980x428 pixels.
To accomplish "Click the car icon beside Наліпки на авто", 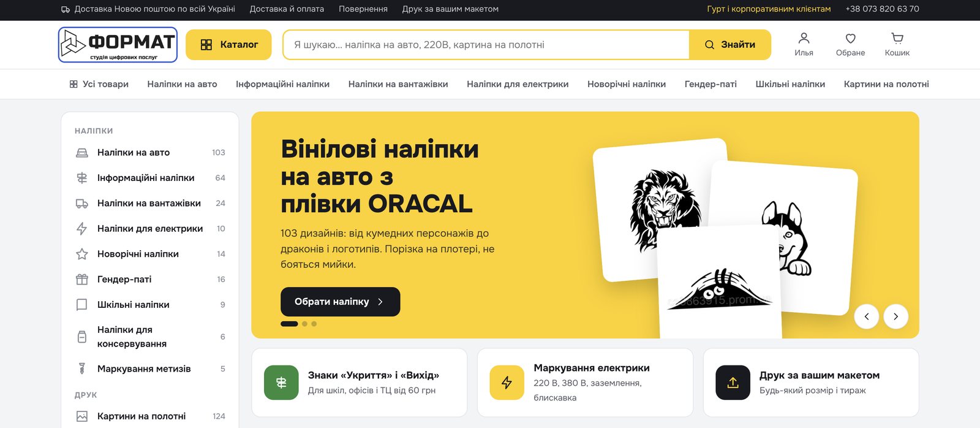I will [x=82, y=153].
